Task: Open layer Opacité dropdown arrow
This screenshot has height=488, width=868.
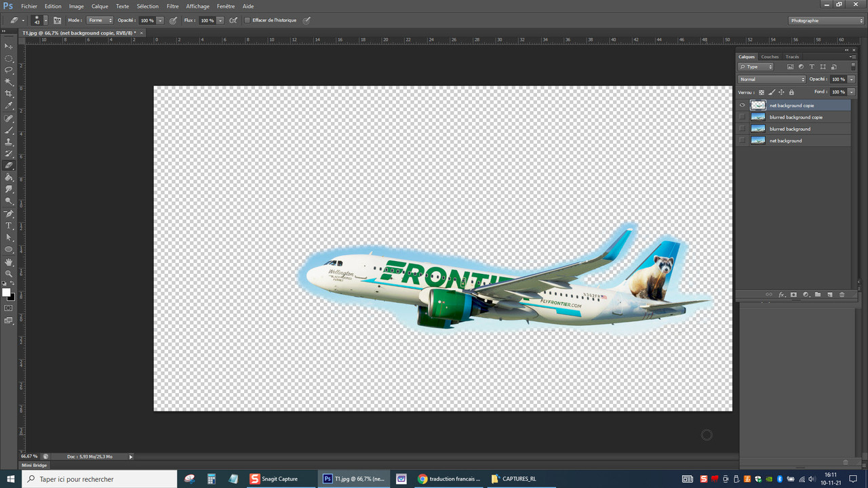Action: 851,79
